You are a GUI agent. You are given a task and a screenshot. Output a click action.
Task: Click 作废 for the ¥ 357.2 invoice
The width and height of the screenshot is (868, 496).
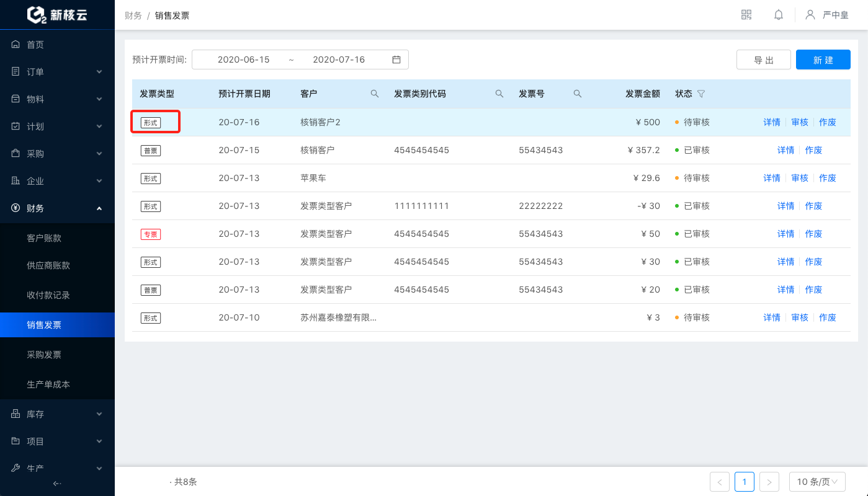[813, 150]
